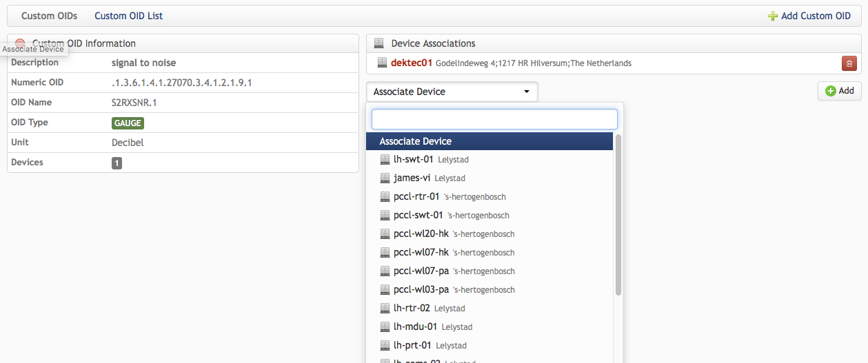Screen dimensions: 868x363
Task: Focus the dropdown search input field
Action: 494,119
